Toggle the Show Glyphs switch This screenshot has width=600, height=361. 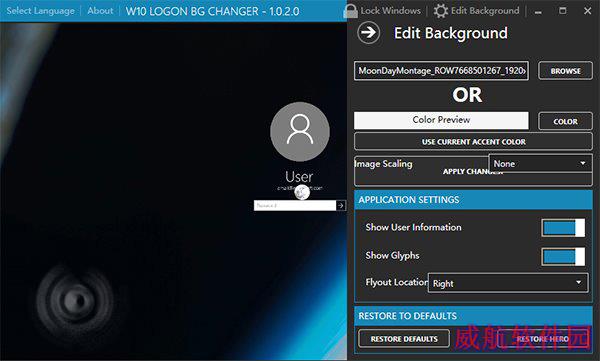tap(563, 256)
